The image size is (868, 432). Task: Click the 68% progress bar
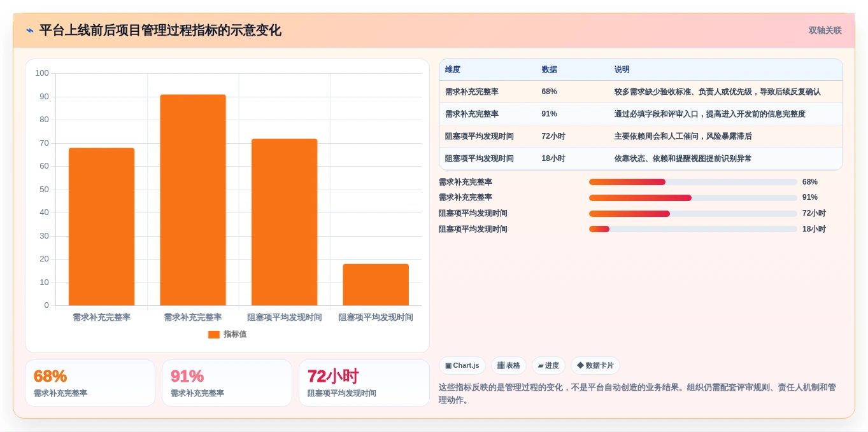693,182
